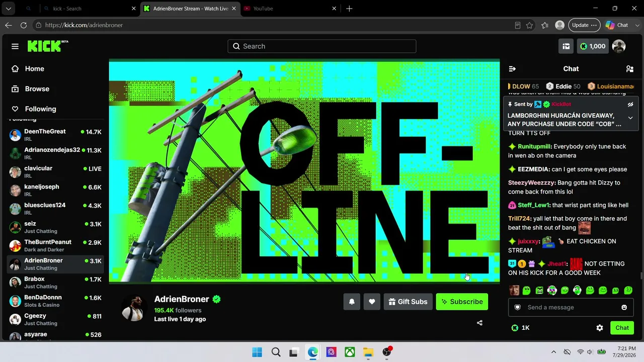The height and width of the screenshot is (362, 644).
Task: Click the green Chat send button
Action: [x=622, y=328]
